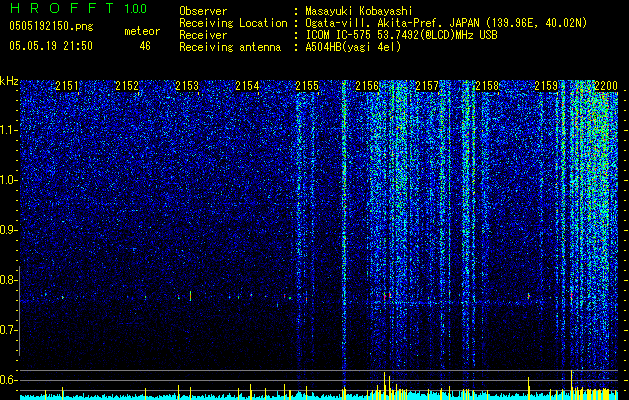Click the 'Receiving Location' label
Viewport: 629px width, 400px height.
pos(233,23)
